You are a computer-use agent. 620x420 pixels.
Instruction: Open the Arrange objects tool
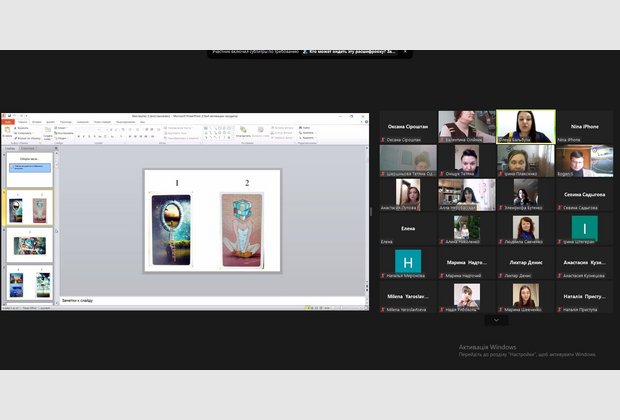tap(243, 132)
